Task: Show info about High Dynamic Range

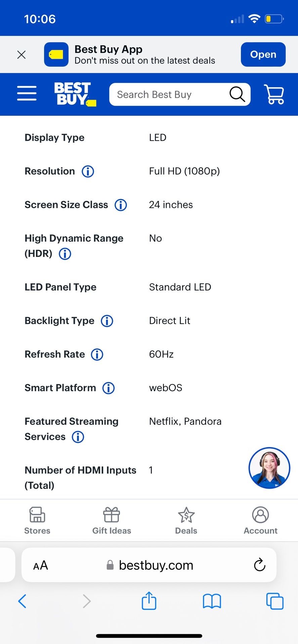Action: [65, 254]
